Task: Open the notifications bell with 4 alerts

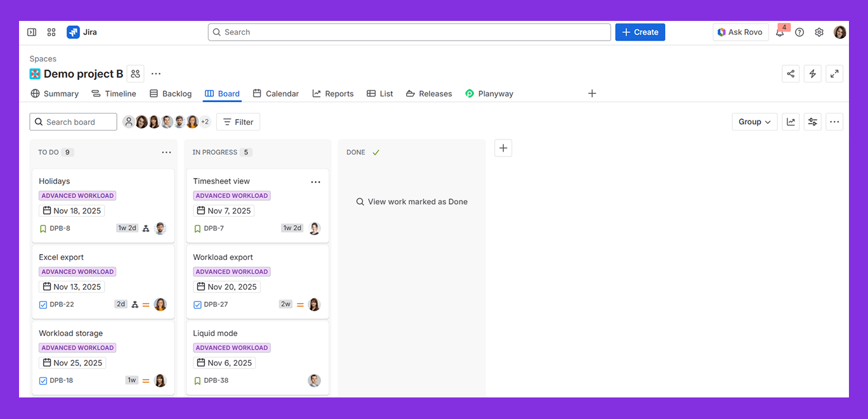Action: click(x=780, y=32)
